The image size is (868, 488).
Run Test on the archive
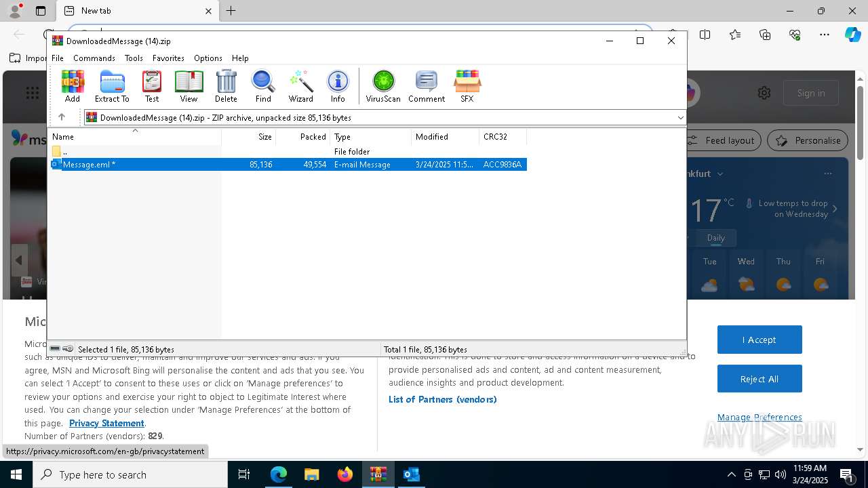click(152, 86)
